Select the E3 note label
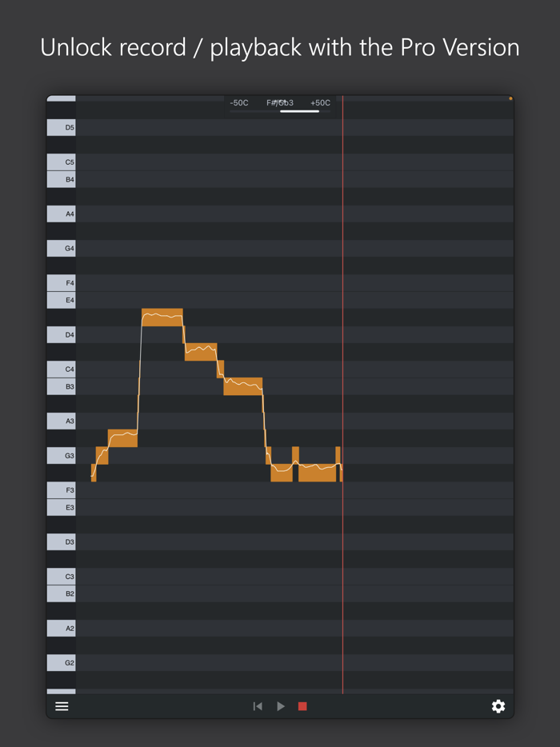 tap(61, 507)
